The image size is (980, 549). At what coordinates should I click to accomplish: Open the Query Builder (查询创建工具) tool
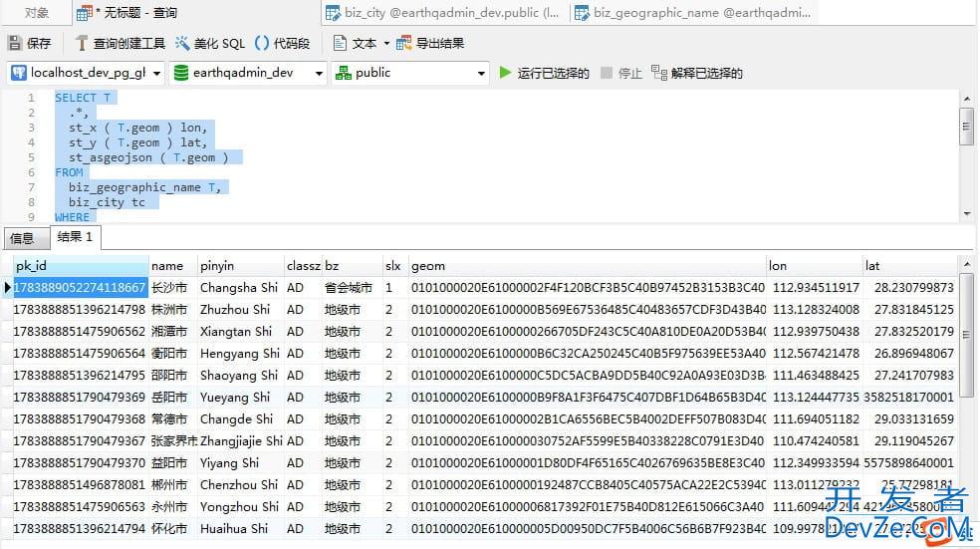click(x=82, y=44)
